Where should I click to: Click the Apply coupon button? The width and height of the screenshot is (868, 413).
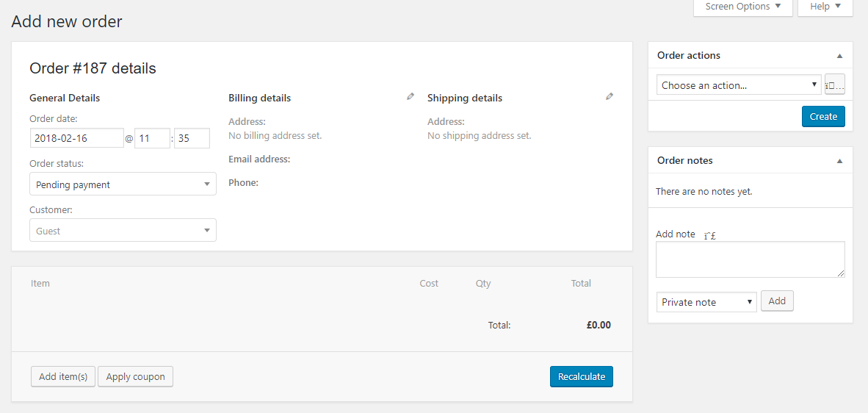coord(135,377)
